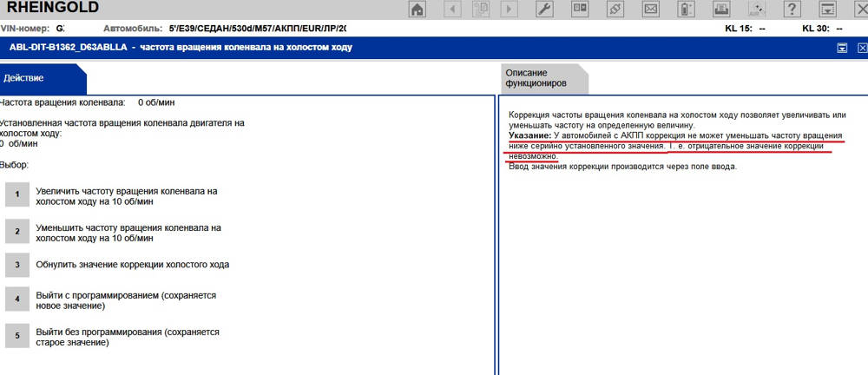Viewport: 868px width, 375px height.
Task: Click the copy pages toolbar icon
Action: [x=482, y=10]
